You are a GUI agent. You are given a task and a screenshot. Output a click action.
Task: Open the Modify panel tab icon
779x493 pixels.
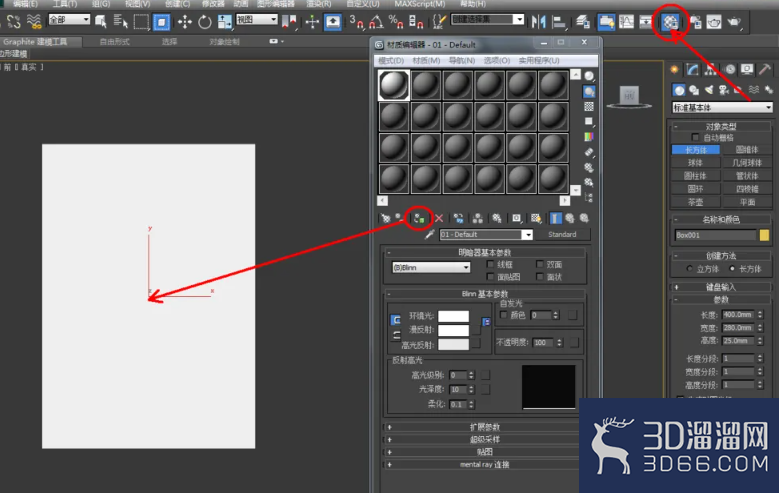[x=693, y=70]
